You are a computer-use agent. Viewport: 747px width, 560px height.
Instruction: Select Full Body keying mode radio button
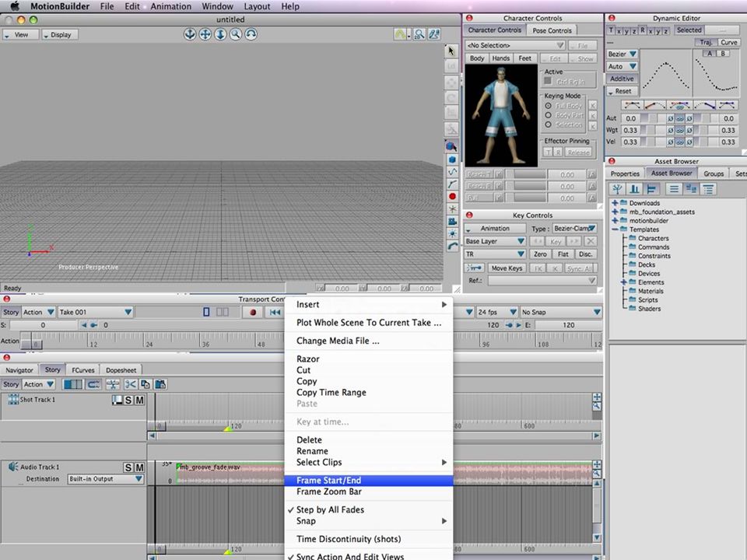coord(549,106)
